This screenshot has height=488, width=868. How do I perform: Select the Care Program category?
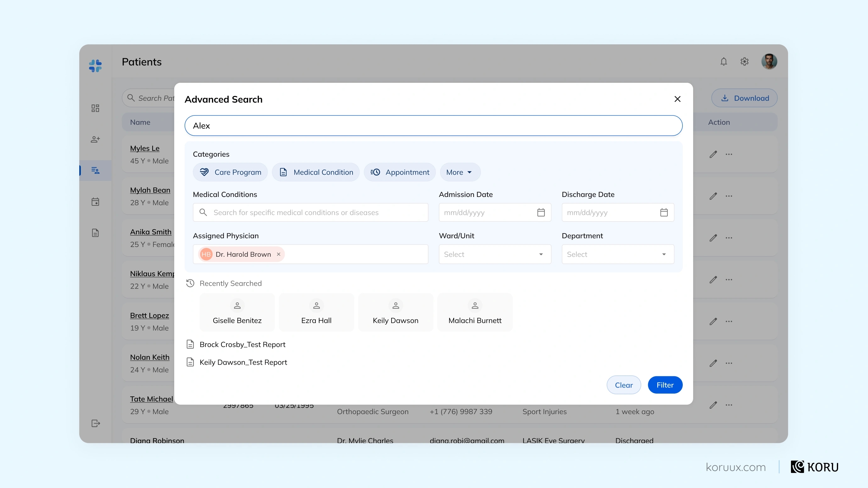click(x=230, y=172)
